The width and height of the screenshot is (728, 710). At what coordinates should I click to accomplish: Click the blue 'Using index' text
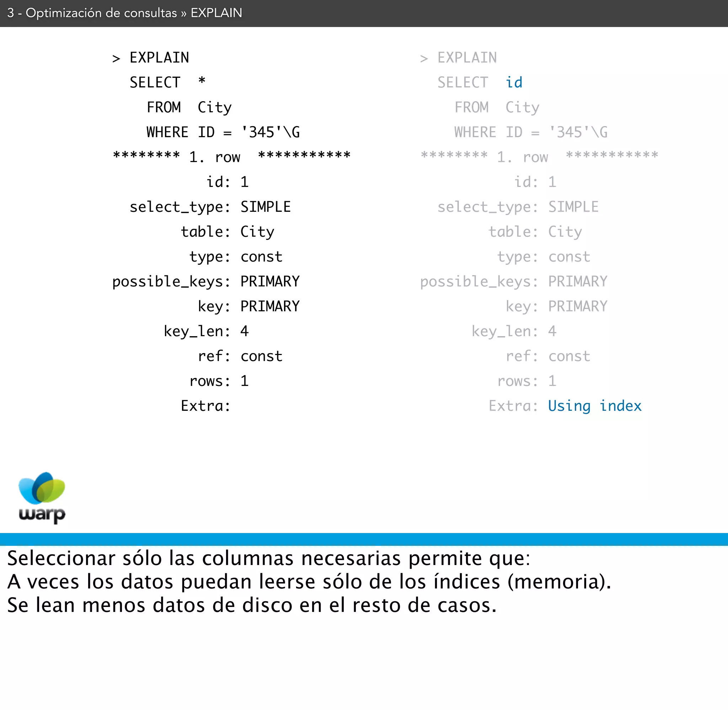click(x=594, y=406)
